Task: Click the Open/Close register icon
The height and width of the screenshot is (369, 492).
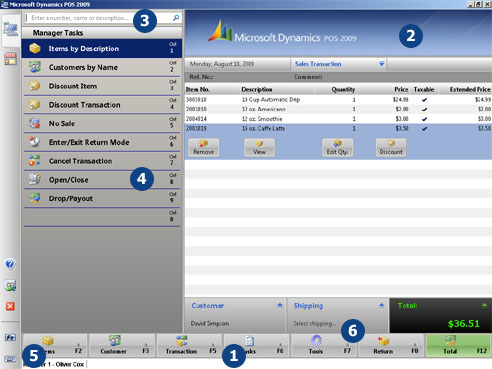Action: (x=34, y=179)
